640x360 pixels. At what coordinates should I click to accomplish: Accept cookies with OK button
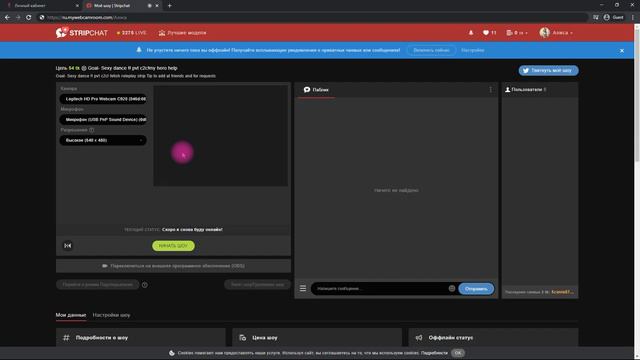point(458,353)
